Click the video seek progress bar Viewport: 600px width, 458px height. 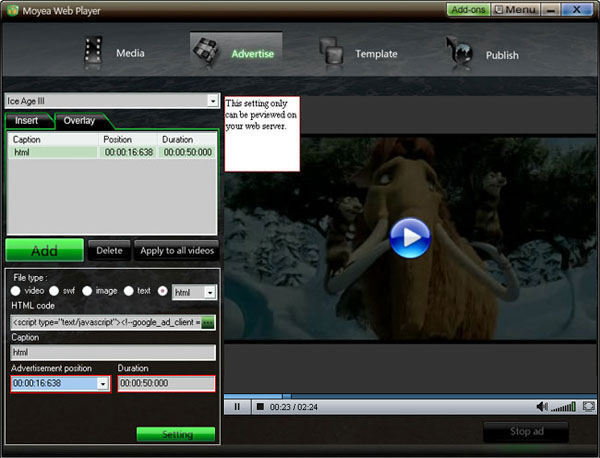tap(409, 396)
